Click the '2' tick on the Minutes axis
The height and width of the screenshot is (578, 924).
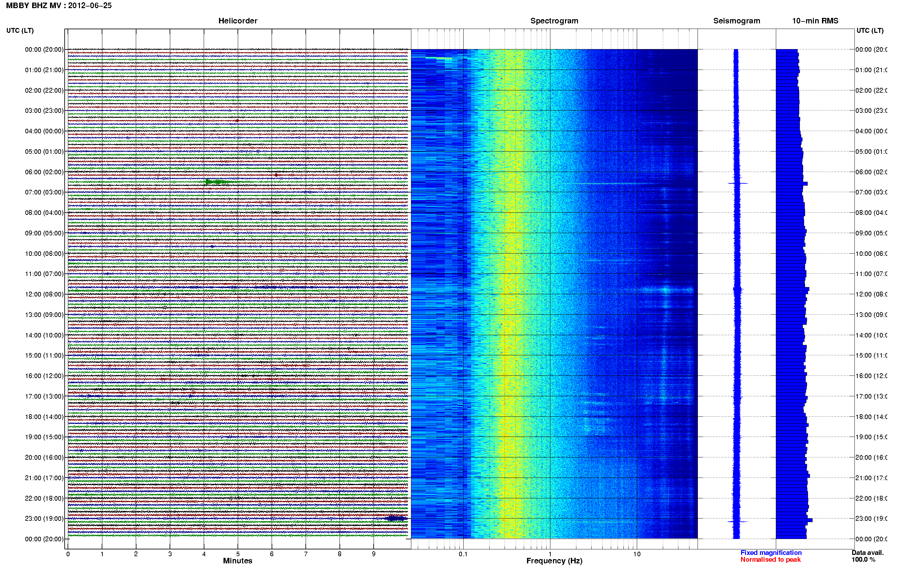(136, 554)
